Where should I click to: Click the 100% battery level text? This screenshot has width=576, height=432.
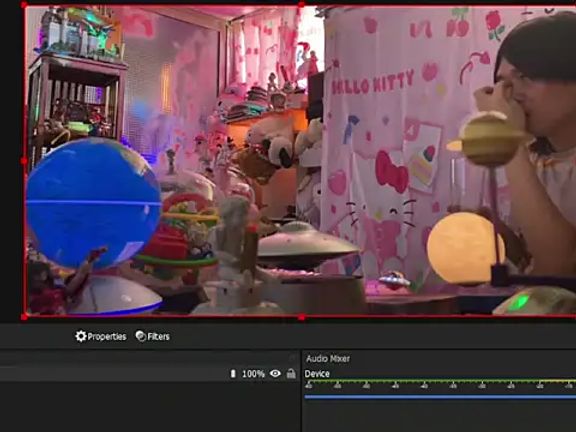click(x=253, y=374)
